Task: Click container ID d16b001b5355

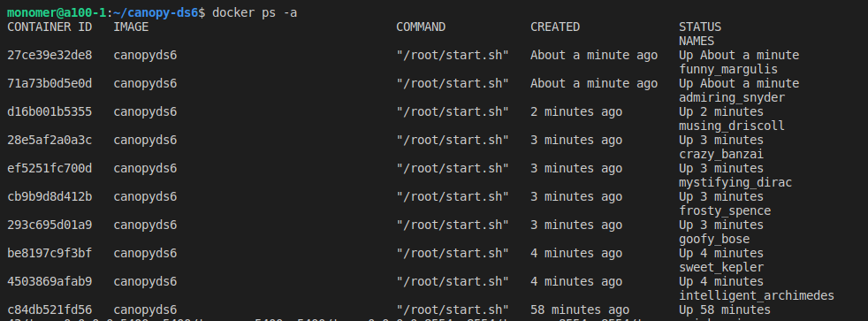Action: click(x=49, y=111)
